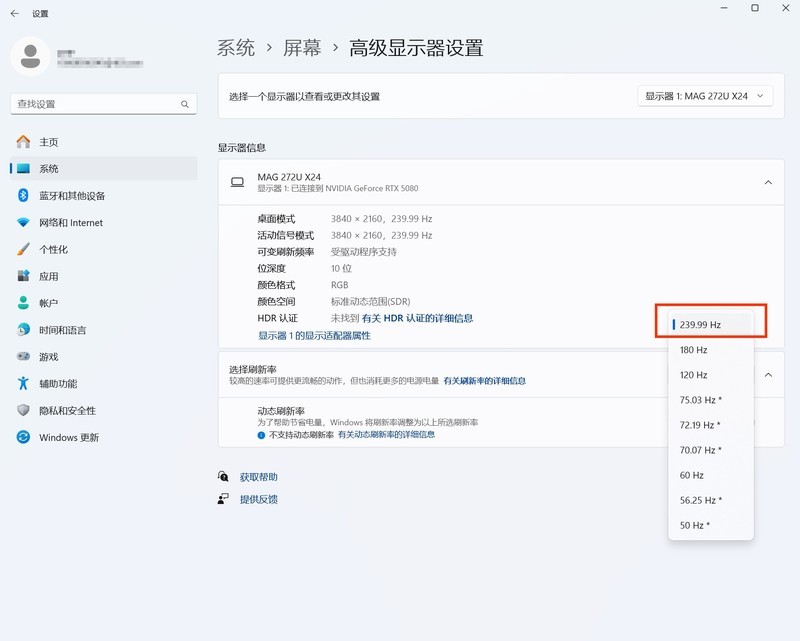Viewport: 800px width, 641px height.
Task: Open the 游戏 gaming controller icon
Action: (x=23, y=357)
